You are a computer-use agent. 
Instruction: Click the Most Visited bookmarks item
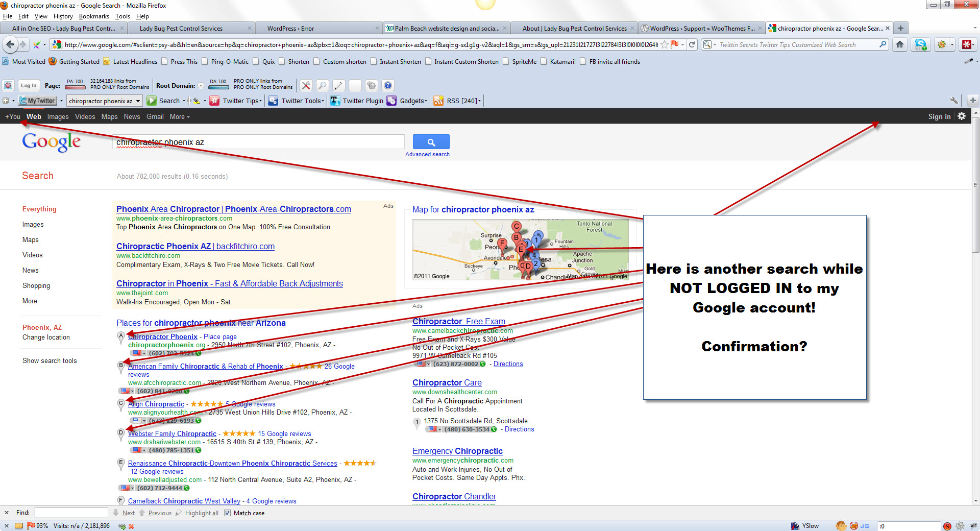(23, 61)
